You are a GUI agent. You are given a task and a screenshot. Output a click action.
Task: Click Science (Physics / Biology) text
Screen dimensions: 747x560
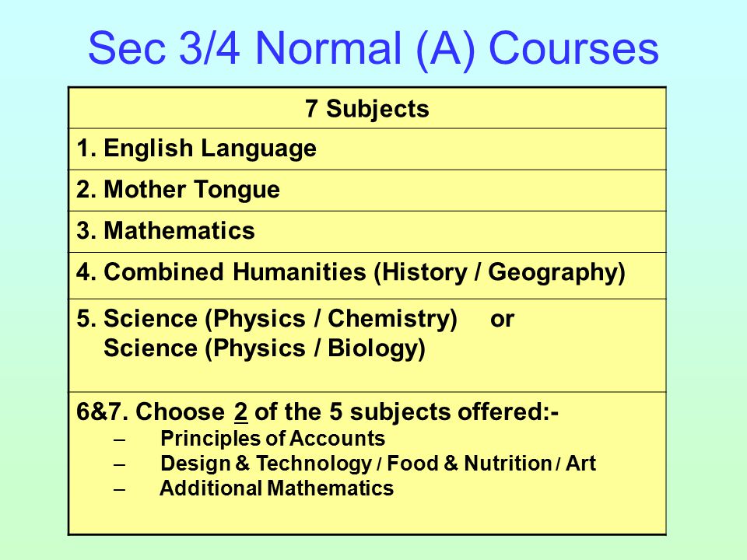point(265,348)
